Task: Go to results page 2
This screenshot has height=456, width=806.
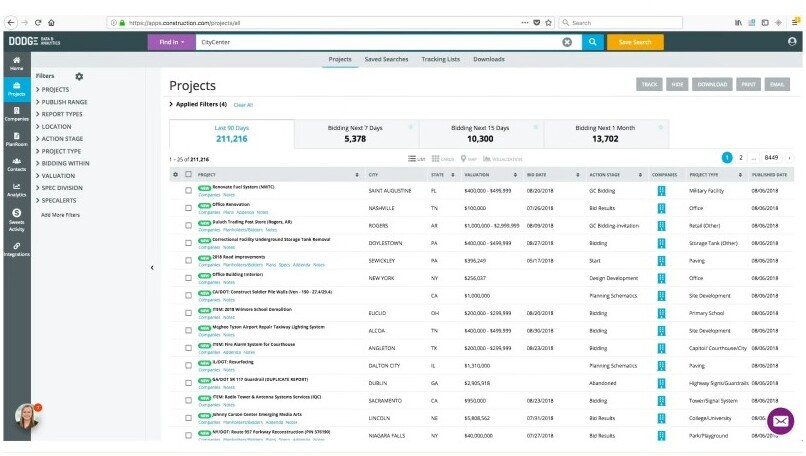Action: pos(741,158)
